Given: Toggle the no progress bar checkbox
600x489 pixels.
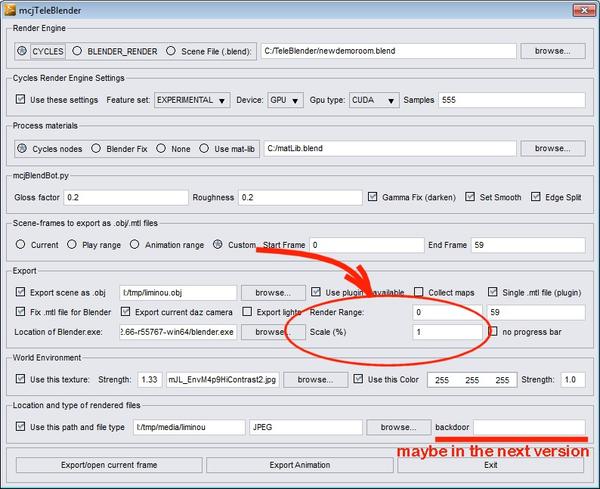Looking at the screenshot, I should click(x=493, y=331).
